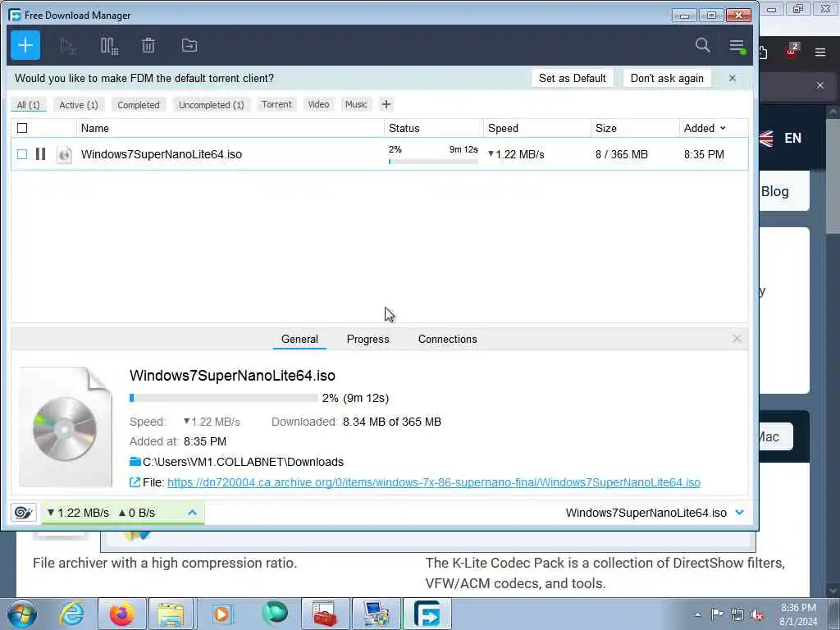This screenshot has height=630, width=840.
Task: Show Completed downloads filter
Action: 139,105
